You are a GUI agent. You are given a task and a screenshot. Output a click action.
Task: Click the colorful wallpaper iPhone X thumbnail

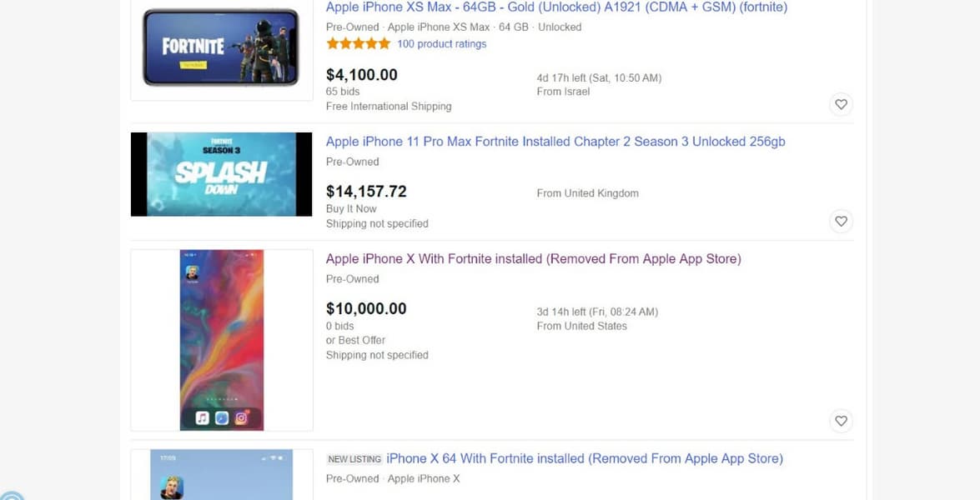point(221,339)
